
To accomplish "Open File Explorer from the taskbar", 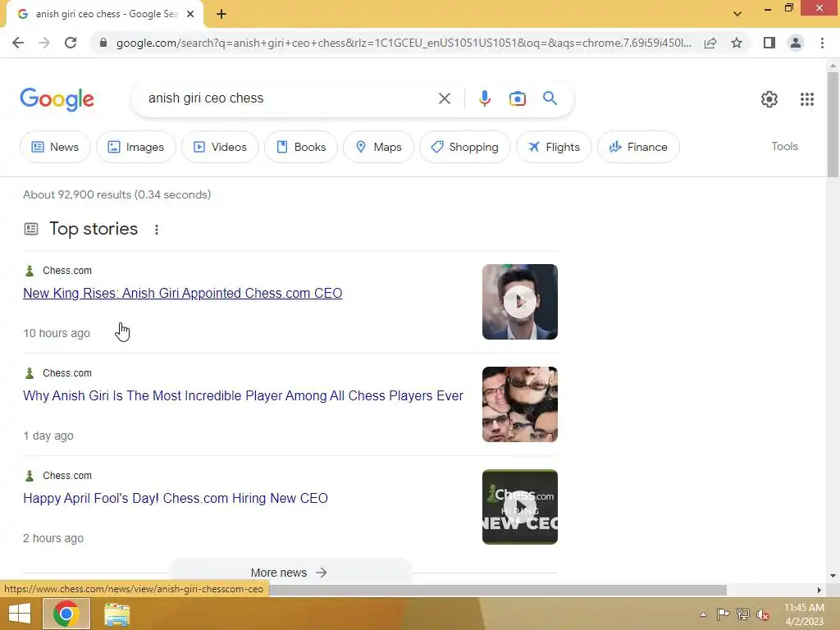I will click(x=116, y=614).
